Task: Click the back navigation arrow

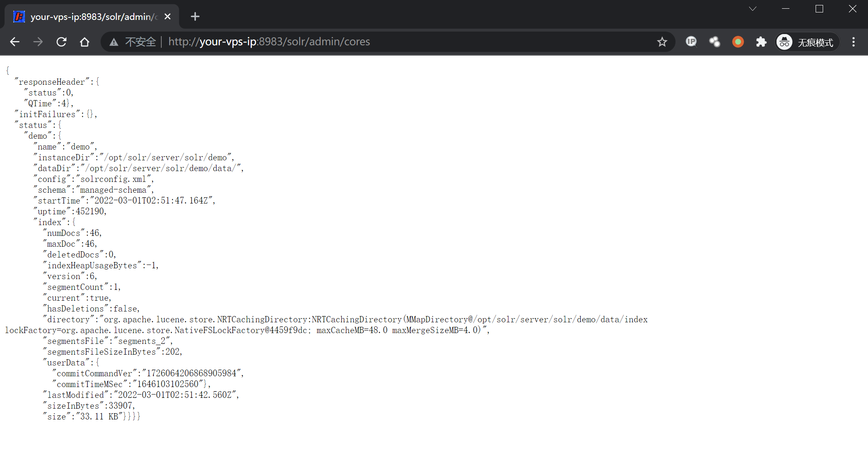Action: (x=15, y=42)
